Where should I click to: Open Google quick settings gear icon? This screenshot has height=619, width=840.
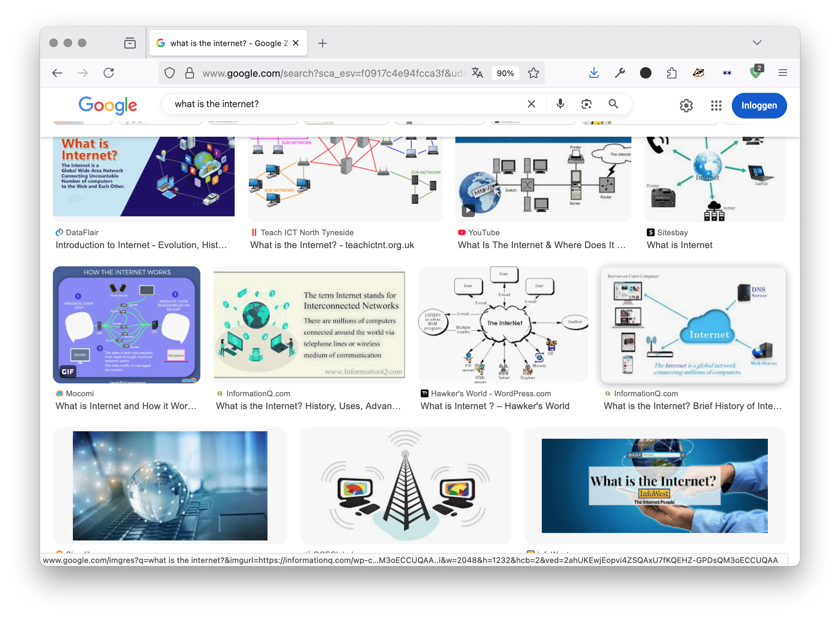point(686,106)
